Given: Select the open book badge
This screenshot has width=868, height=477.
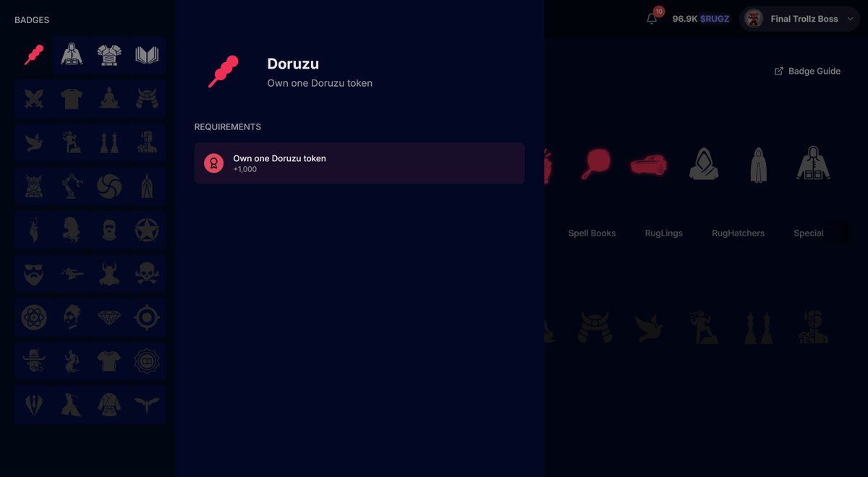Looking at the screenshot, I should coord(147,55).
